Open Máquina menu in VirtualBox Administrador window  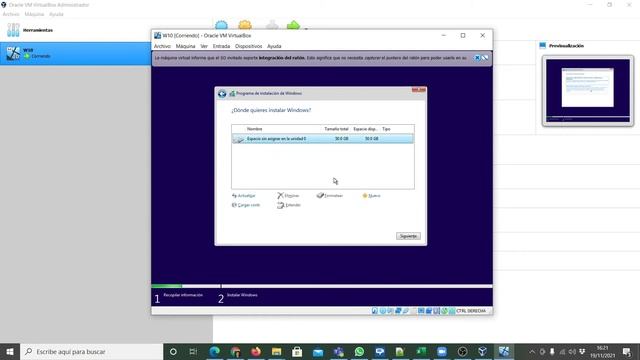click(x=34, y=14)
